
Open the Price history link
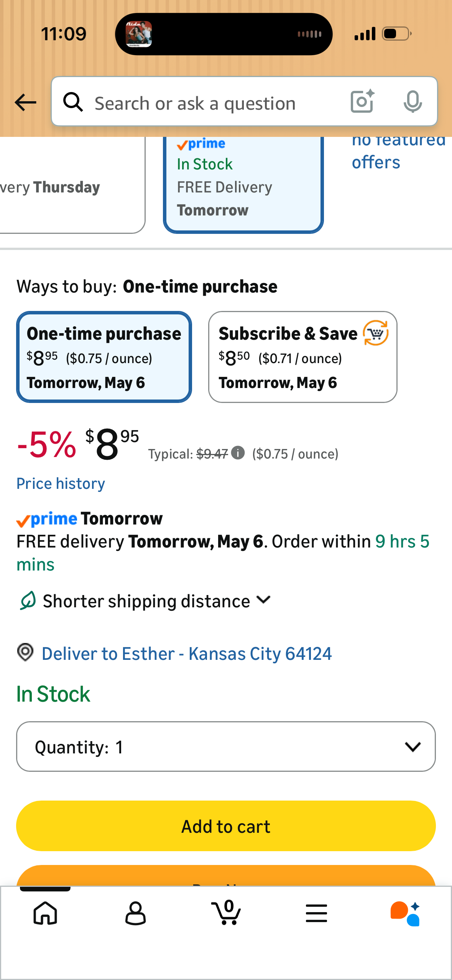pyautogui.click(x=61, y=483)
